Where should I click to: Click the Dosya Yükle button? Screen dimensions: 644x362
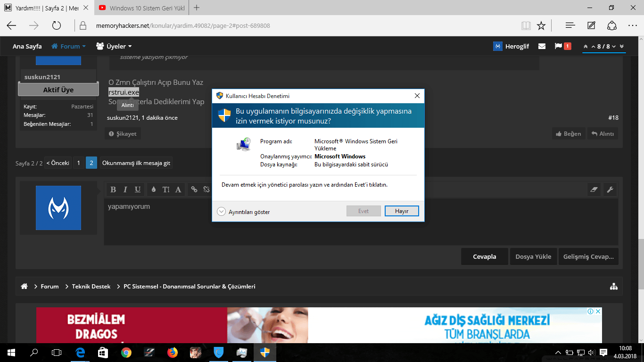tap(533, 257)
